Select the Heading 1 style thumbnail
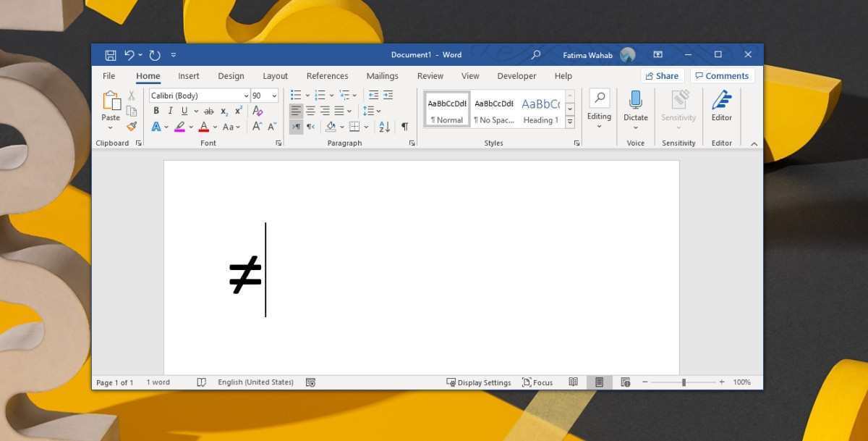 click(x=540, y=109)
